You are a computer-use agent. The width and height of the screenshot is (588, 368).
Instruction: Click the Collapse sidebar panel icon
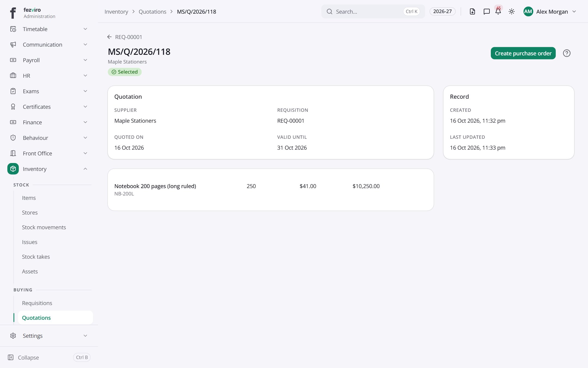click(11, 357)
